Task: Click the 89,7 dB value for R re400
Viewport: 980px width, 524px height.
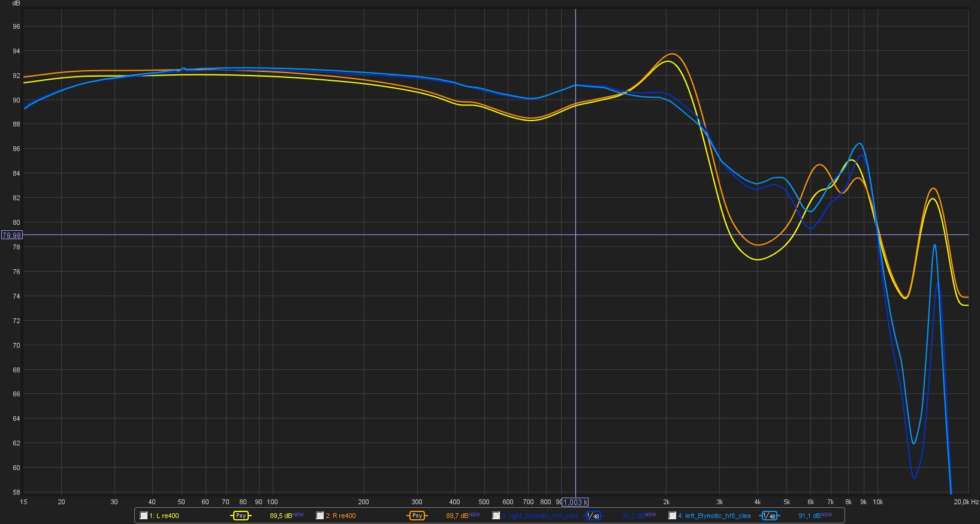Action: tap(457, 516)
